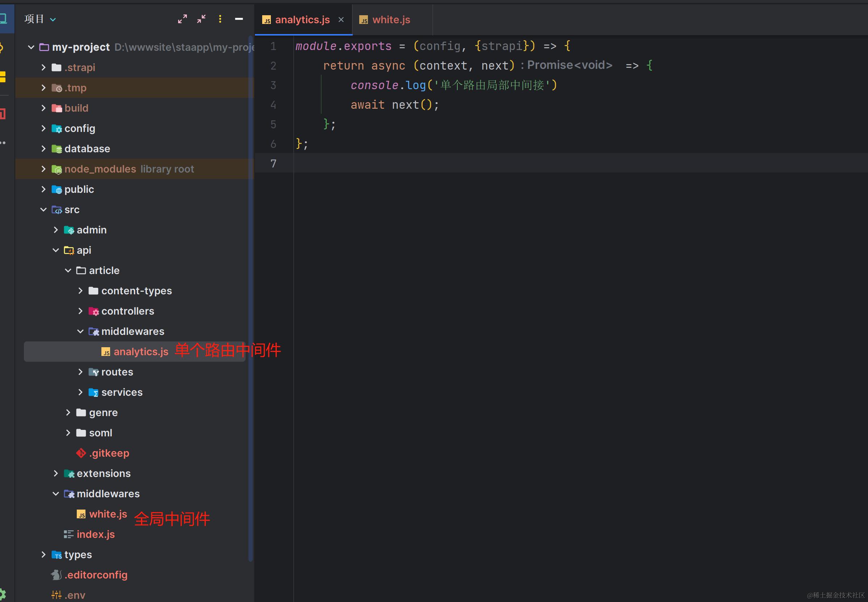Collapse the src folder

click(x=43, y=210)
